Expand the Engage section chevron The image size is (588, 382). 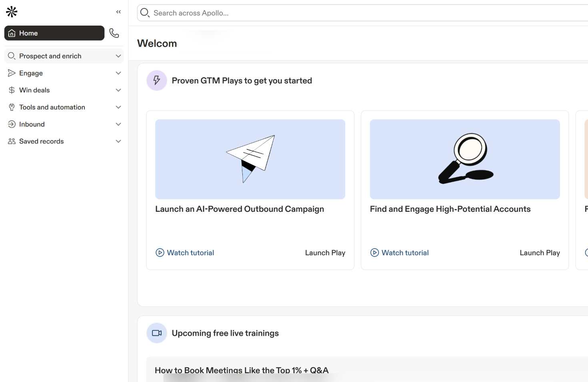pyautogui.click(x=118, y=73)
